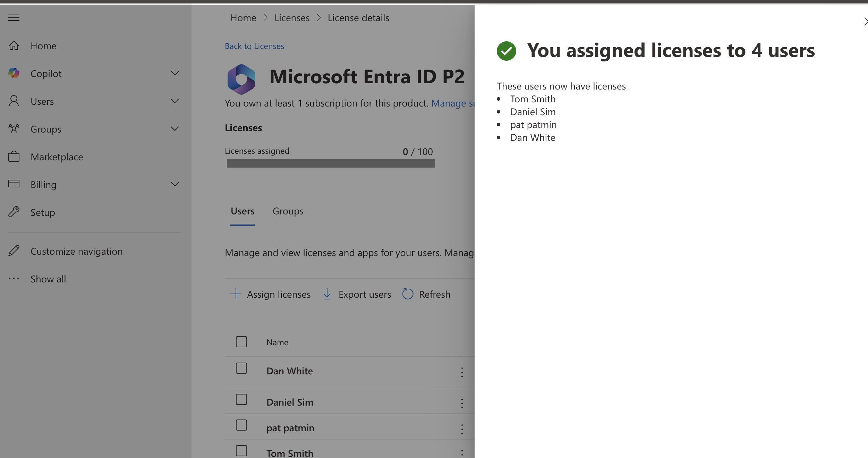The height and width of the screenshot is (458, 868).
Task: Check the Tom Smith row checkbox
Action: [241, 451]
